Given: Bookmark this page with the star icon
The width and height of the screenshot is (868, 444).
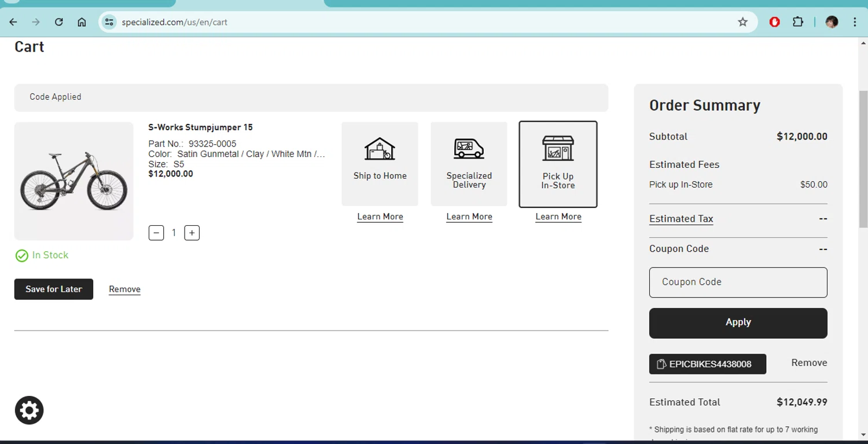Looking at the screenshot, I should 743,22.
